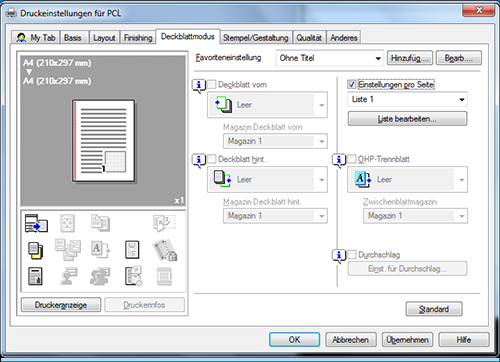This screenshot has width=500, height=362.
Task: Click info icon beside Deckblatt vorn
Action: pyautogui.click(x=199, y=86)
